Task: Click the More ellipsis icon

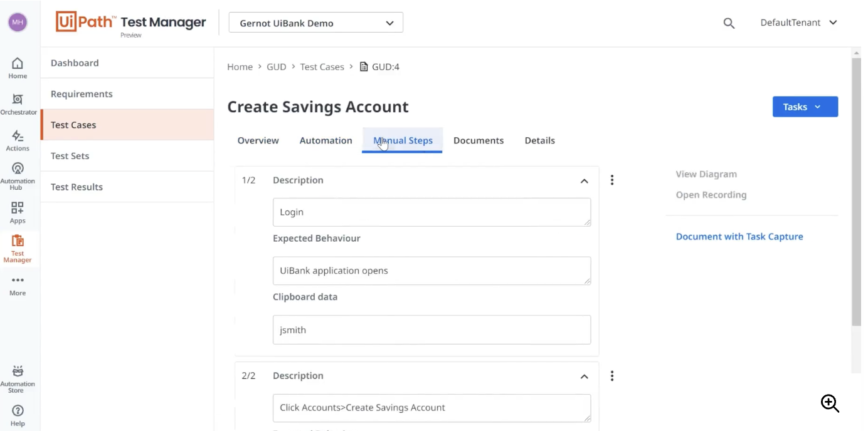Action: (x=18, y=281)
